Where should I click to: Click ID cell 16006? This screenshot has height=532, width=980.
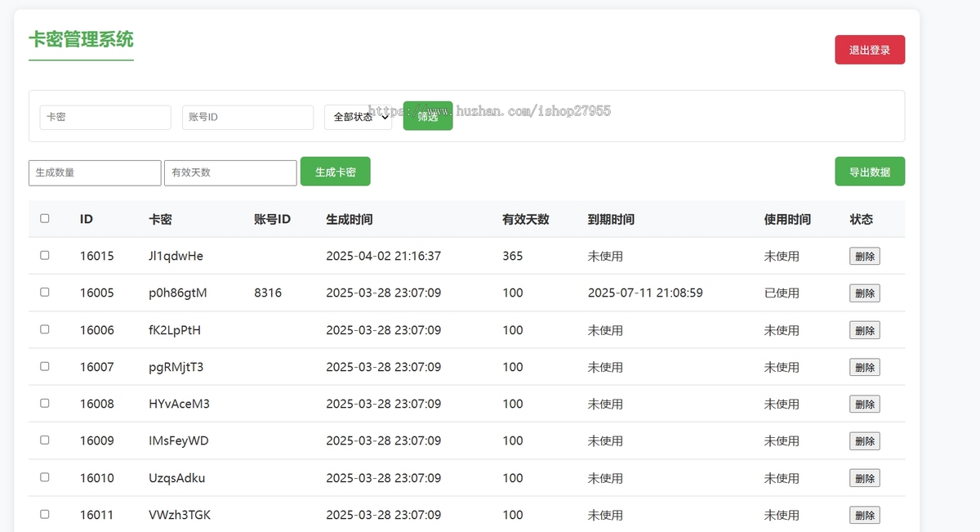pyautogui.click(x=97, y=330)
